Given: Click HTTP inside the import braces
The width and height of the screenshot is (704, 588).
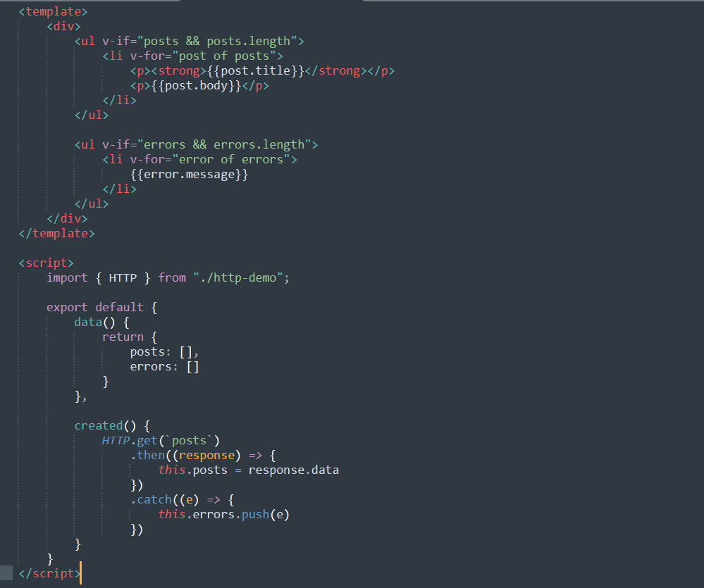Looking at the screenshot, I should click(123, 278).
